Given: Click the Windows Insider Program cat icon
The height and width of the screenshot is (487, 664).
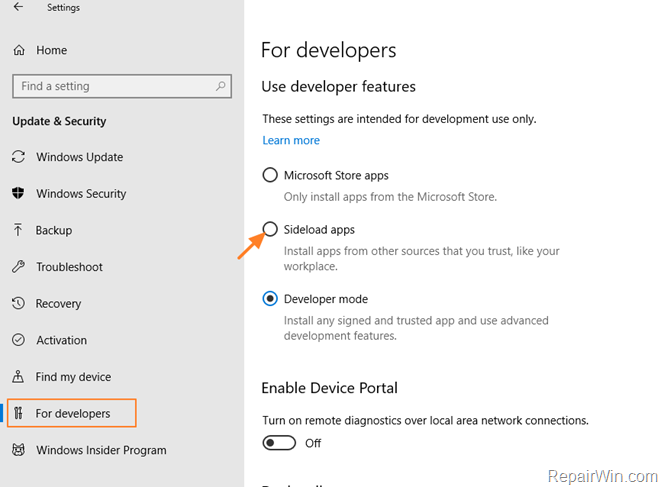Looking at the screenshot, I should pyautogui.click(x=18, y=449).
